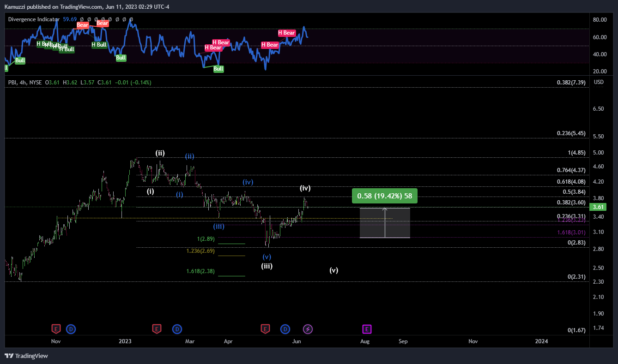Click the TradingView logo at bottom left
618x364 pixels.
click(26, 356)
